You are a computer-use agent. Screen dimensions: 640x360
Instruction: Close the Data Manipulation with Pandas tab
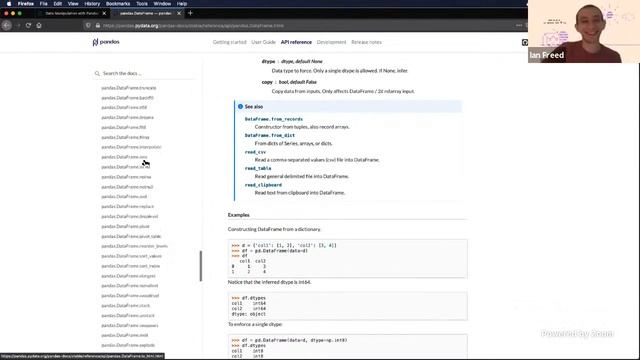click(x=104, y=13)
